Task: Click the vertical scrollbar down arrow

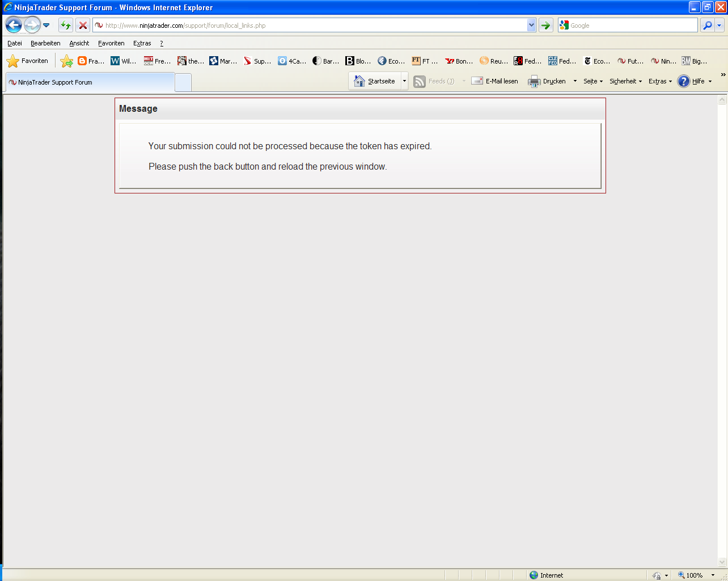Action: tap(722, 562)
